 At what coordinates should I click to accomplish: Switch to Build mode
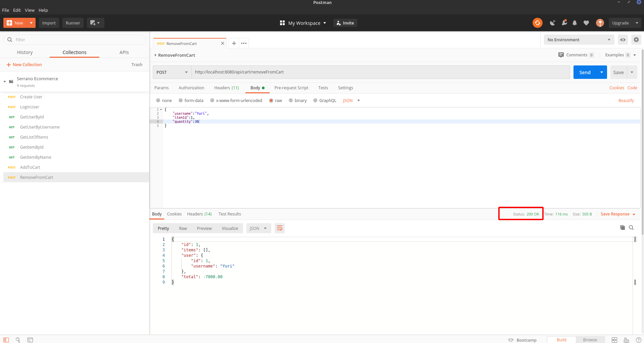[561, 340]
